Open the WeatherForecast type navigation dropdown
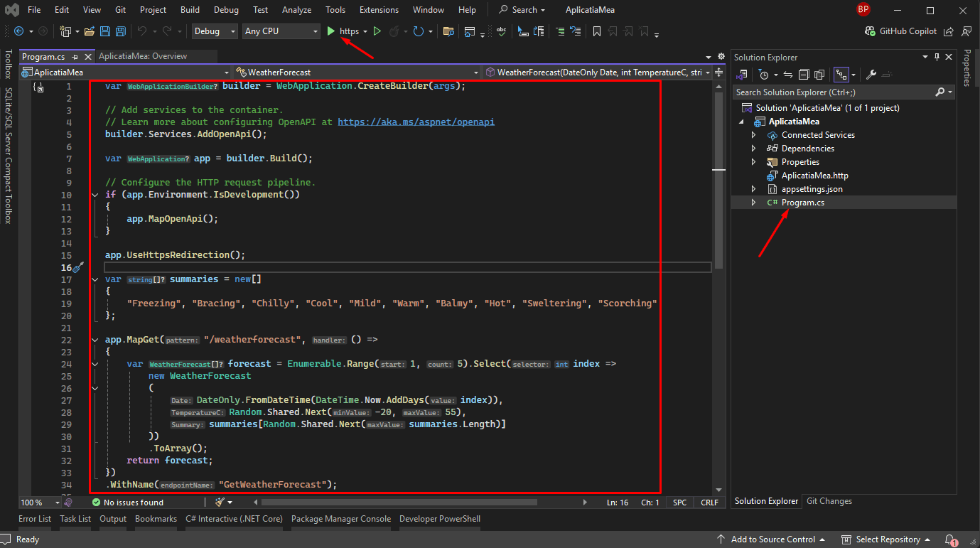980x548 pixels. (x=357, y=72)
